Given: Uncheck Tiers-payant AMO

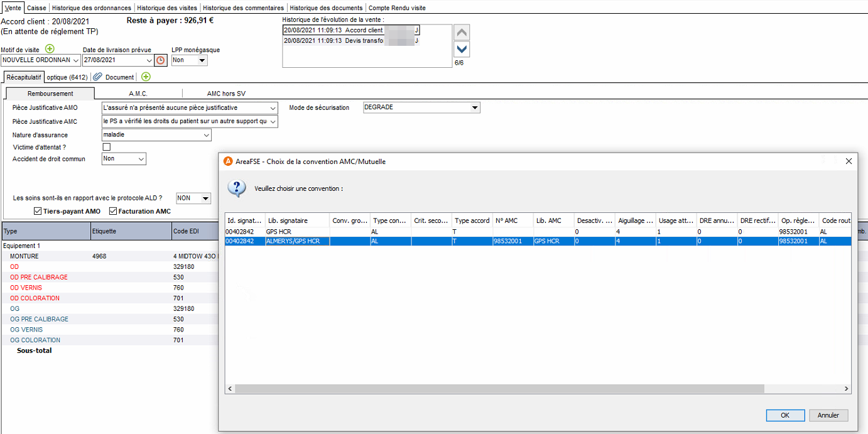Looking at the screenshot, I should (38, 211).
